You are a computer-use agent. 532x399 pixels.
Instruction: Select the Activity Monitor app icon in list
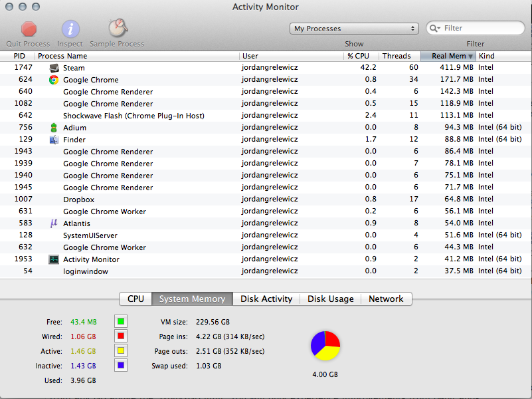pos(54,259)
